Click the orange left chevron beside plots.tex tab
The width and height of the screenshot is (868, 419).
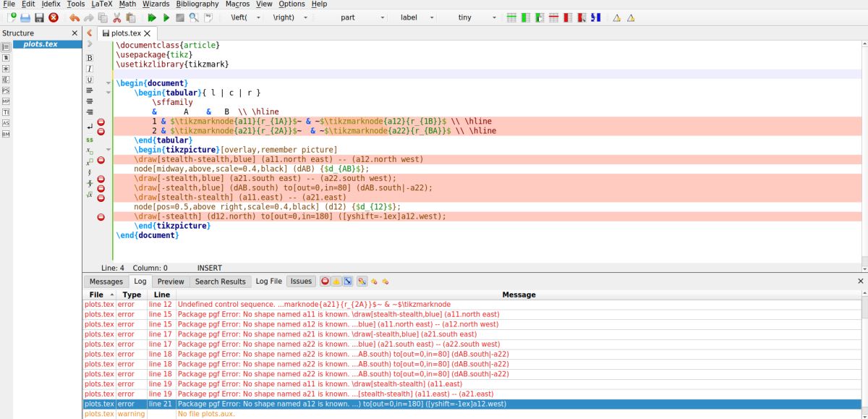tap(90, 33)
